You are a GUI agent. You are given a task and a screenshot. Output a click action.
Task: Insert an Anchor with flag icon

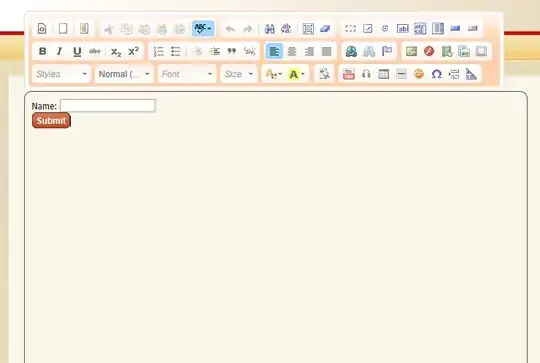(x=387, y=52)
